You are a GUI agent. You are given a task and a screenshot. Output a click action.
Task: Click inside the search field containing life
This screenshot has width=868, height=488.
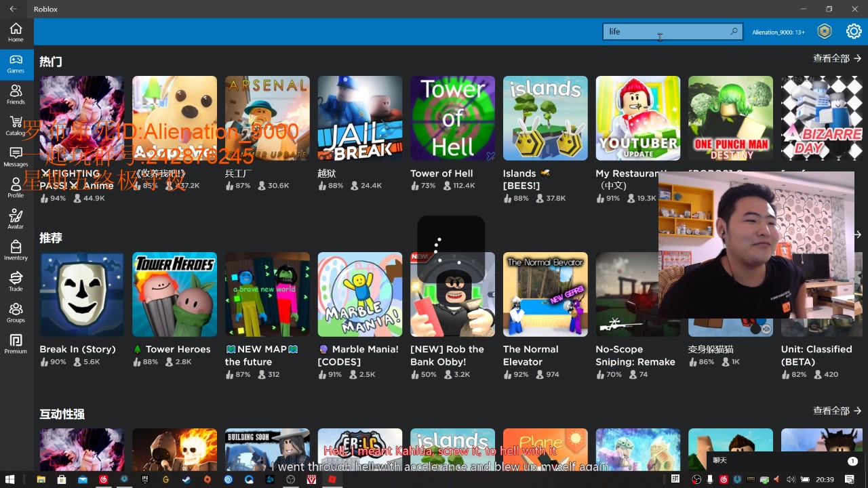coord(673,31)
